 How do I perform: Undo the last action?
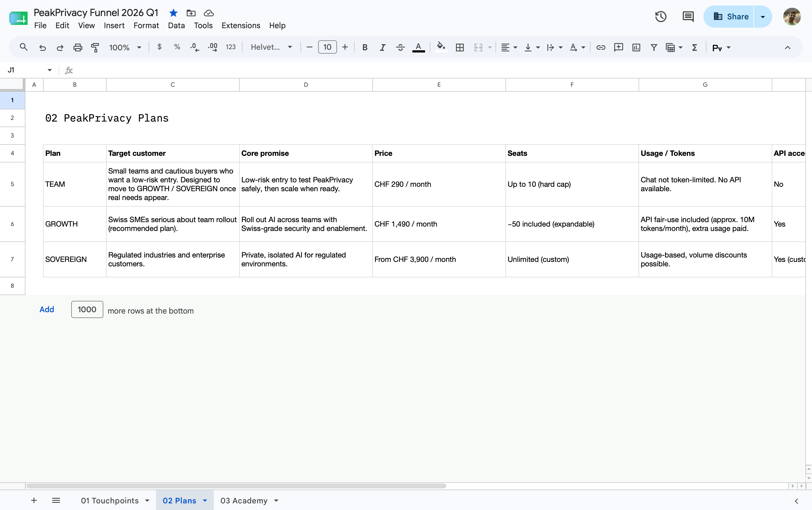[43, 47]
